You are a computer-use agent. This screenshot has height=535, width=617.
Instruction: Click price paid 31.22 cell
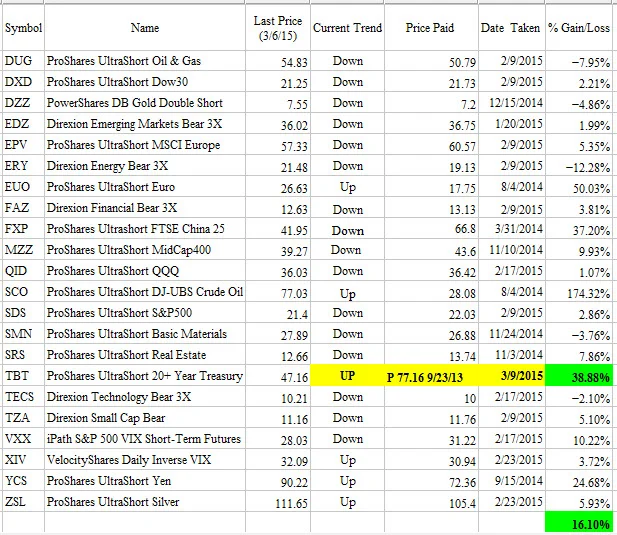(x=431, y=438)
